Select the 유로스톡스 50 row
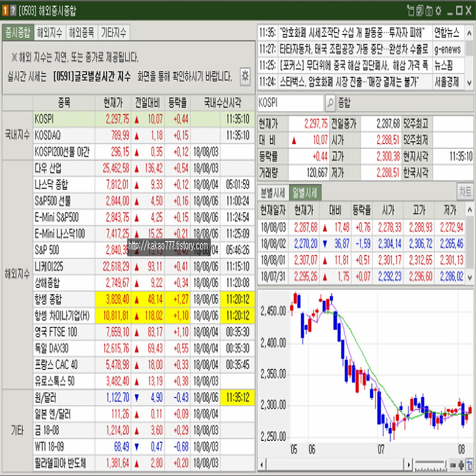476x476 pixels. point(143,381)
